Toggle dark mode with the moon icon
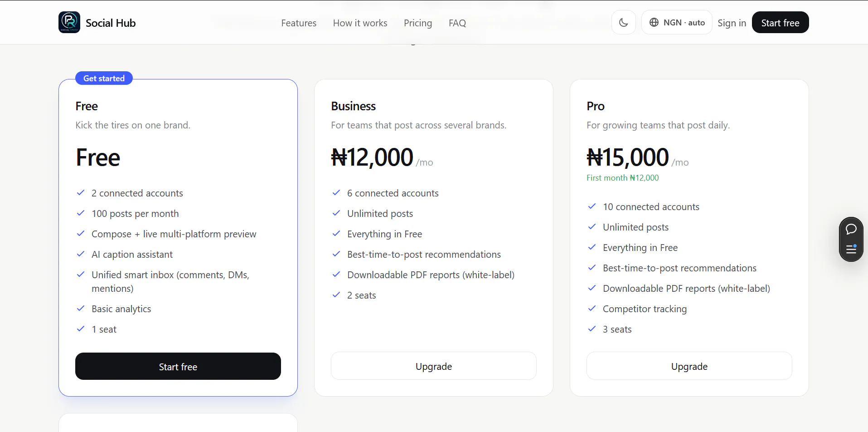This screenshot has height=432, width=868. pyautogui.click(x=624, y=22)
